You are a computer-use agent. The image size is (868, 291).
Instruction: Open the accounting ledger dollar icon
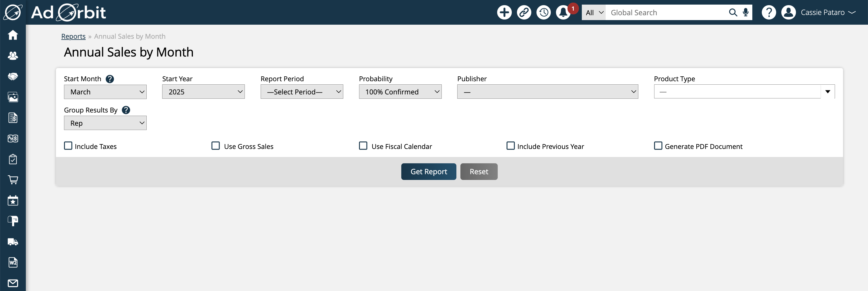[13, 138]
